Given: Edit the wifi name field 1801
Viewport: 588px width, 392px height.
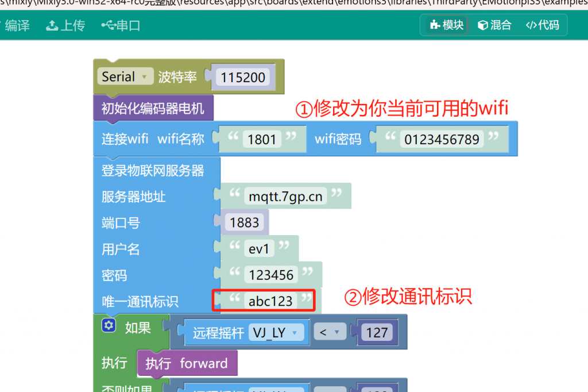Looking at the screenshot, I should point(262,140).
